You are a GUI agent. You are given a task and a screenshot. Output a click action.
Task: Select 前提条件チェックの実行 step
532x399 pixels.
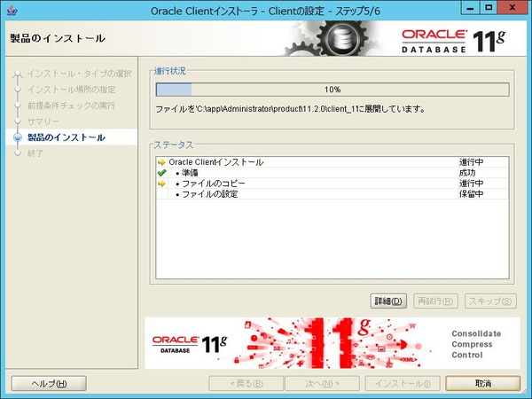point(71,106)
